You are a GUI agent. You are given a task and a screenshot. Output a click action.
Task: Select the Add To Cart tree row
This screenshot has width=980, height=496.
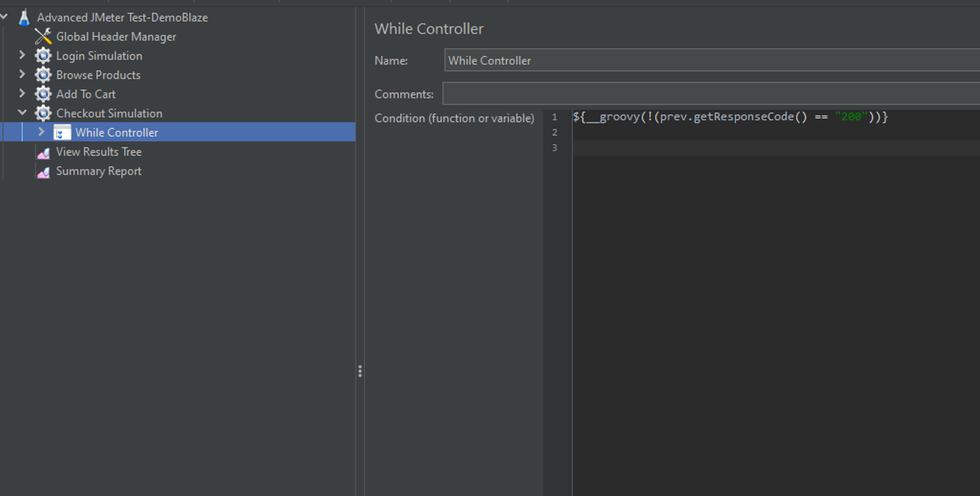(86, 94)
